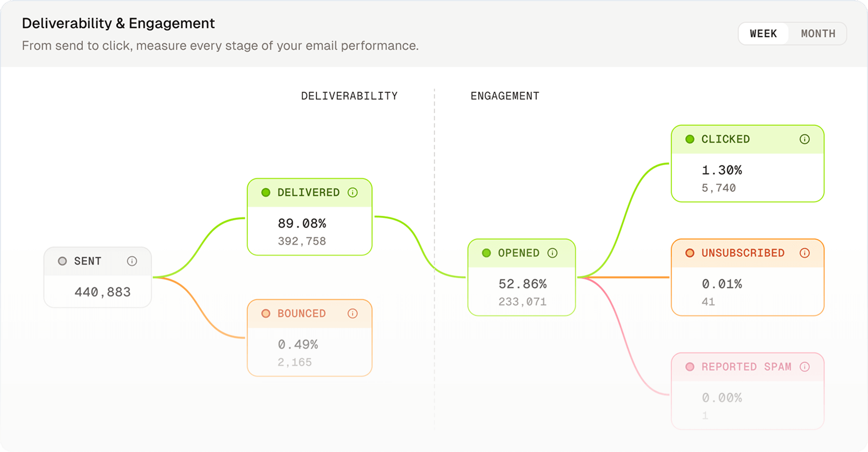Click the info icon on UNSUBSCRIBED
The width and height of the screenshot is (868, 452).
pyautogui.click(x=806, y=253)
